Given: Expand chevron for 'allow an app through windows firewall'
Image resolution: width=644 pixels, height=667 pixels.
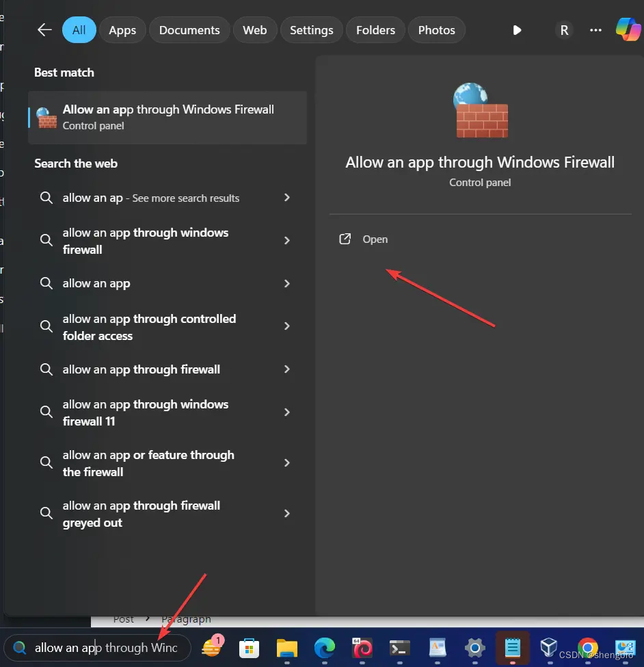Looking at the screenshot, I should coord(287,240).
